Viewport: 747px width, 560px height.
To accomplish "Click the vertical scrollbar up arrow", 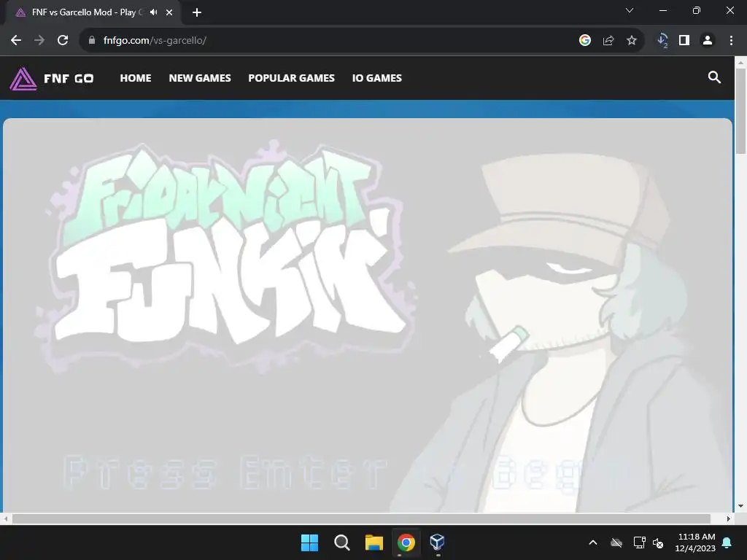I will 741,62.
